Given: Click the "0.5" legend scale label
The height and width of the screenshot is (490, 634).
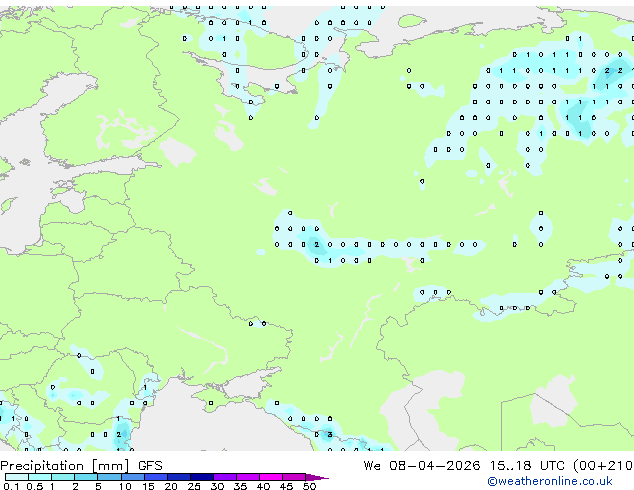Looking at the screenshot, I should (34, 486).
